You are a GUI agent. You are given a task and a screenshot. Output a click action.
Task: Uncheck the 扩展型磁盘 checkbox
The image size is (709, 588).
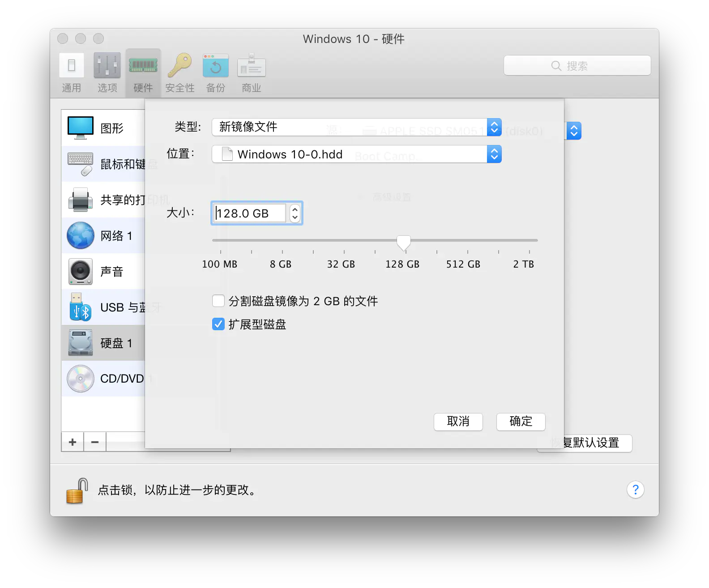click(218, 324)
